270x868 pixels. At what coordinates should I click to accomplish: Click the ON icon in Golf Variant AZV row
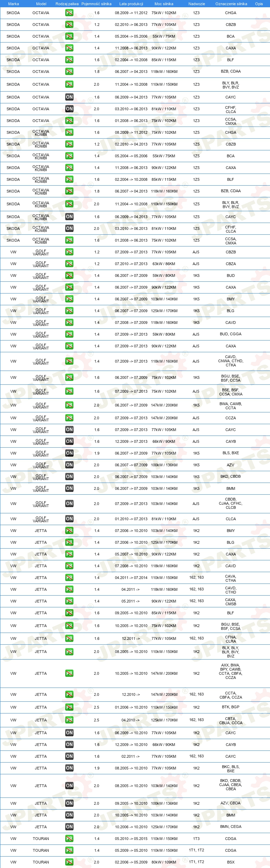[69, 465]
